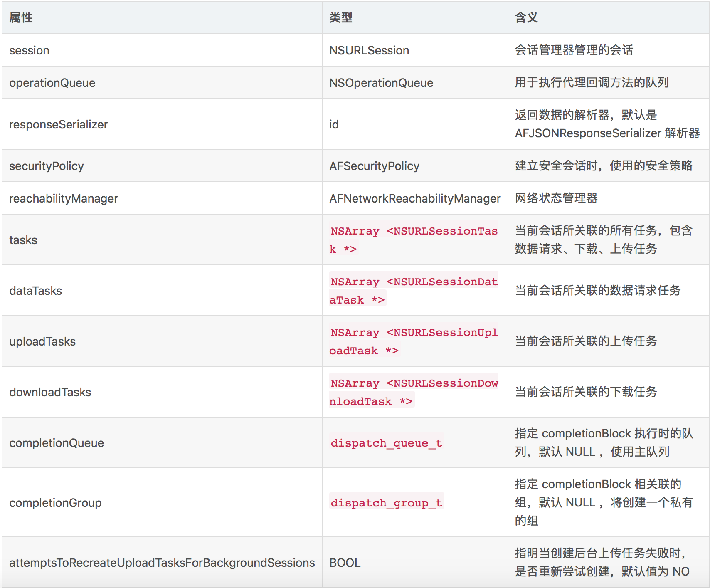This screenshot has width=710, height=588.
Task: Select the downloadTasks property name
Action: [50, 392]
